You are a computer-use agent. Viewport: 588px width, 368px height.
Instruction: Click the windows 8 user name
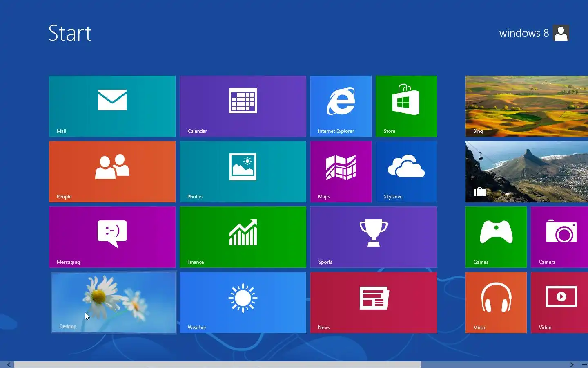[x=524, y=33]
